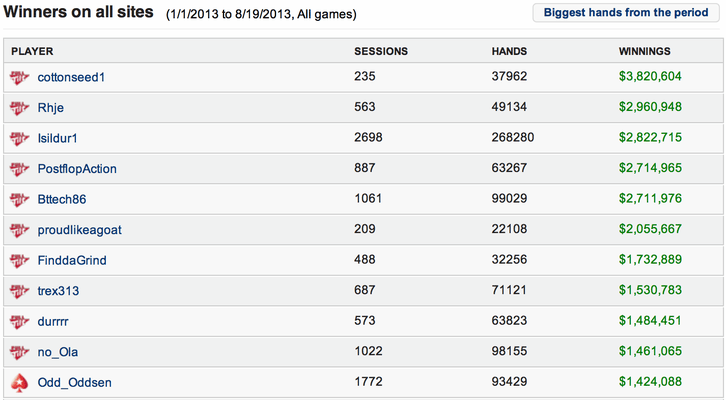Viewport: 726px width, 400px height.
Task: Open Isildur1 player profile link
Action: 57,138
